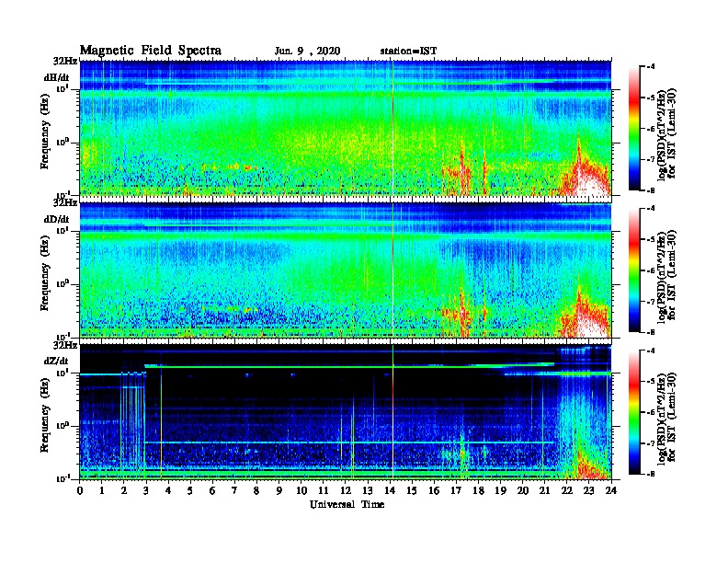Click the 10^-1 frequency tick label of dZ/dt panel
This screenshot has height=563, width=728.
tap(62, 478)
